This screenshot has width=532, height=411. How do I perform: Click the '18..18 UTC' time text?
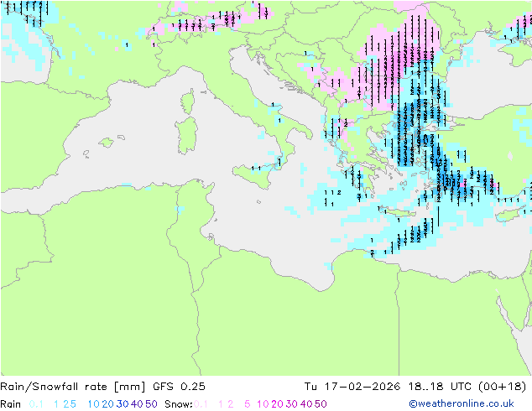tap(440, 387)
